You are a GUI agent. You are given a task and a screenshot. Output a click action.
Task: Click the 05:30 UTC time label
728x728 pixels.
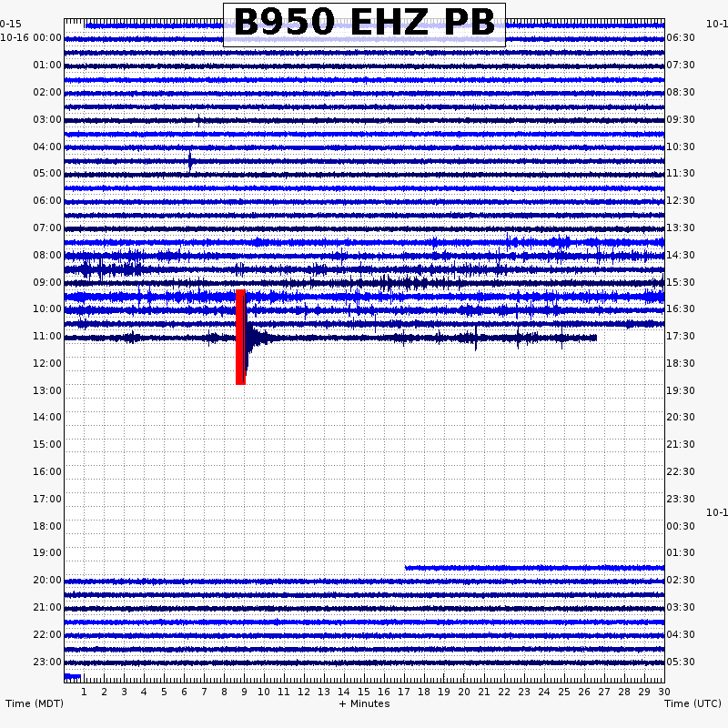681,662
